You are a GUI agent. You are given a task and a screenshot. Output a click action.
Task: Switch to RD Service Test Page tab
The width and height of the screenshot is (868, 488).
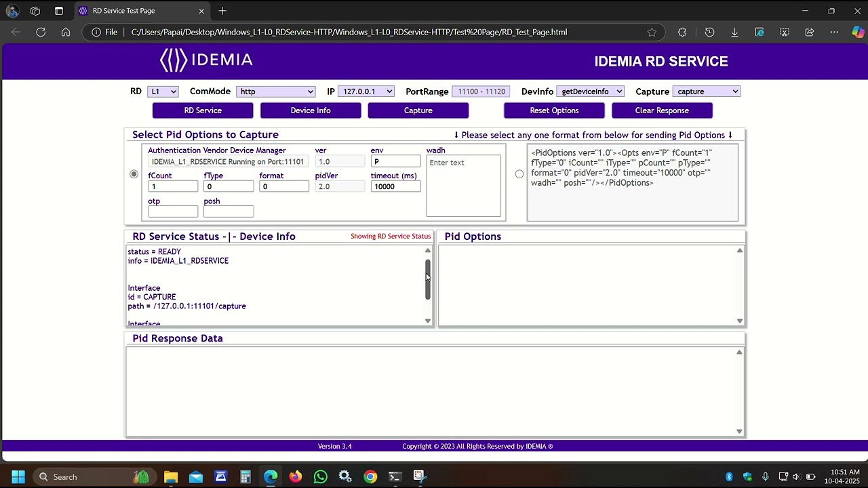tap(142, 11)
